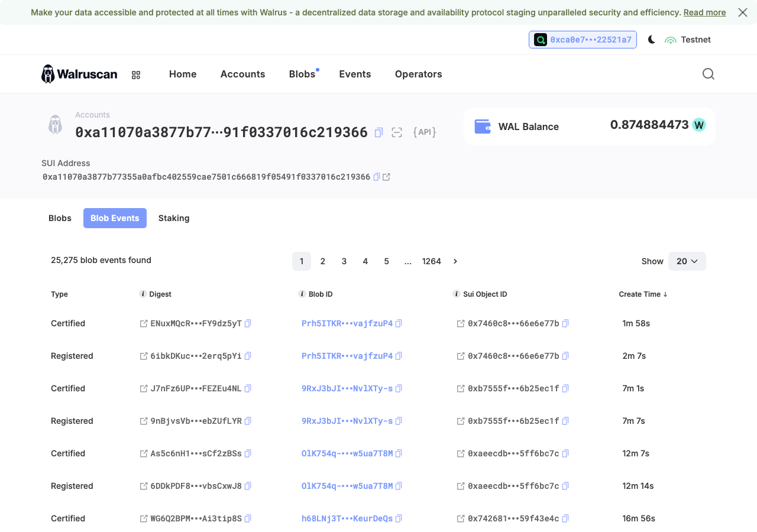757x532 pixels.
Task: Expand the Show 20 rows dropdown
Action: [687, 261]
